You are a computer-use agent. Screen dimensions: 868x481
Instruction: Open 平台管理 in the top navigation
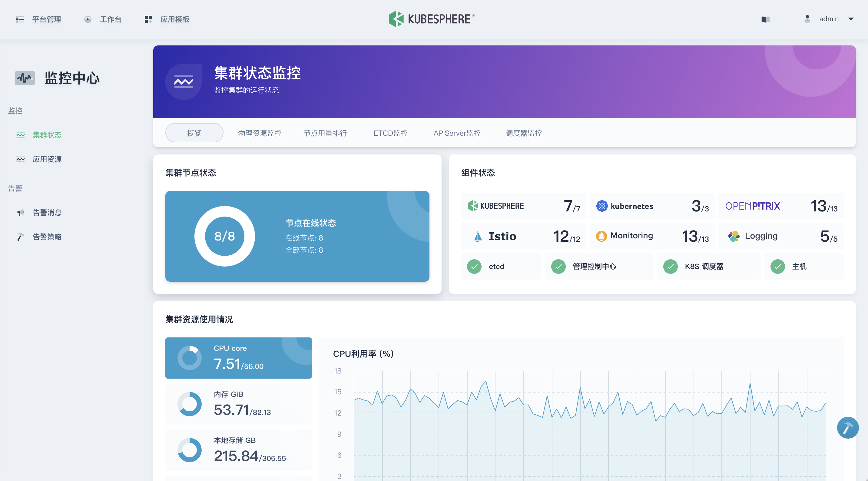[x=47, y=19]
